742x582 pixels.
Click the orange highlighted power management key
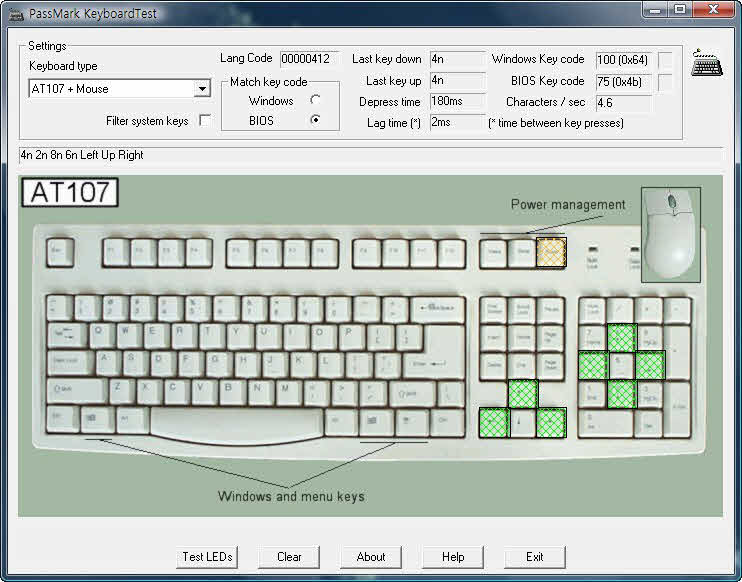click(x=551, y=253)
